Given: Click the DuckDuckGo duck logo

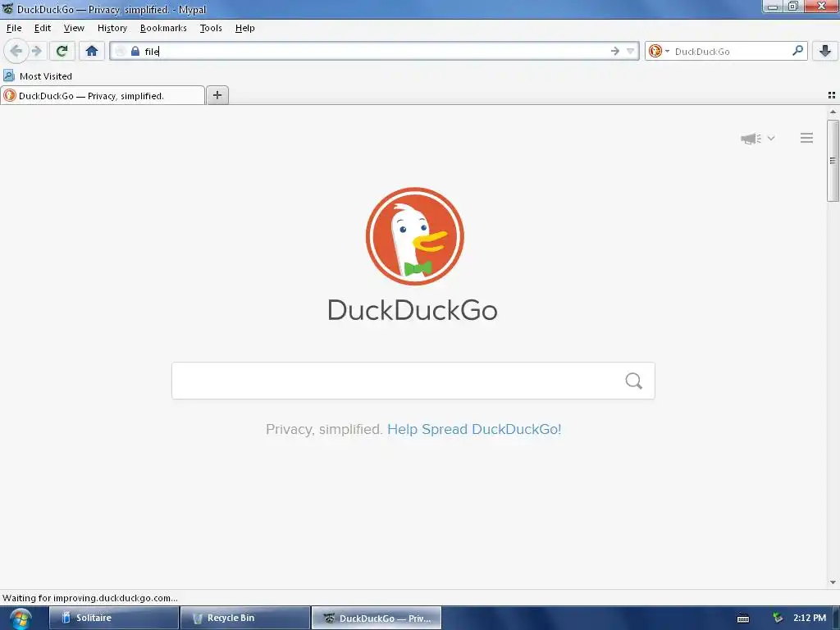Looking at the screenshot, I should [x=414, y=236].
